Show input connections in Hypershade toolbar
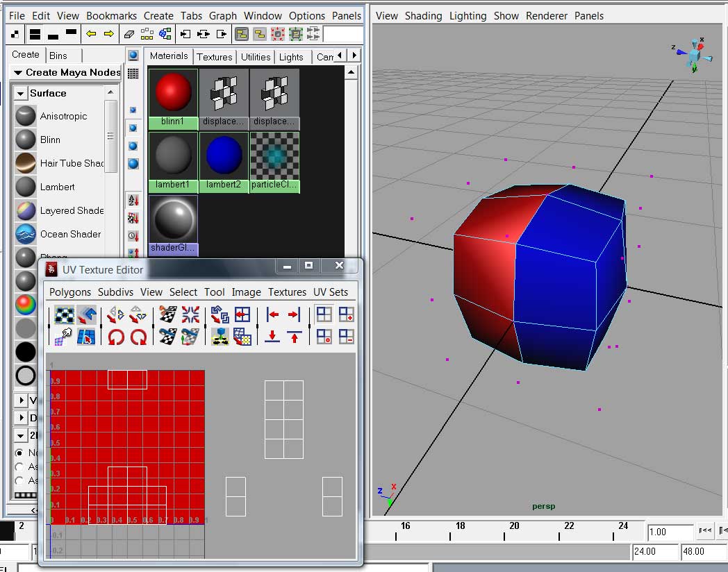Viewport: 728px width, 572px height. [x=185, y=34]
